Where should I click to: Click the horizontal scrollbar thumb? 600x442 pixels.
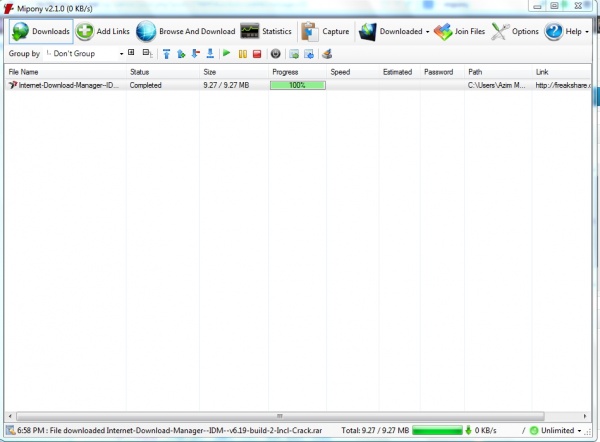[280, 416]
